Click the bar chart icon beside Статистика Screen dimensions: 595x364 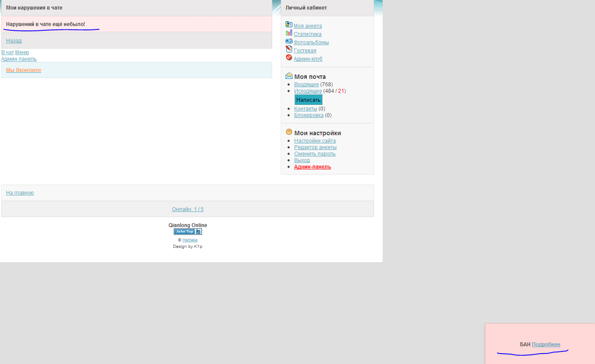point(289,32)
